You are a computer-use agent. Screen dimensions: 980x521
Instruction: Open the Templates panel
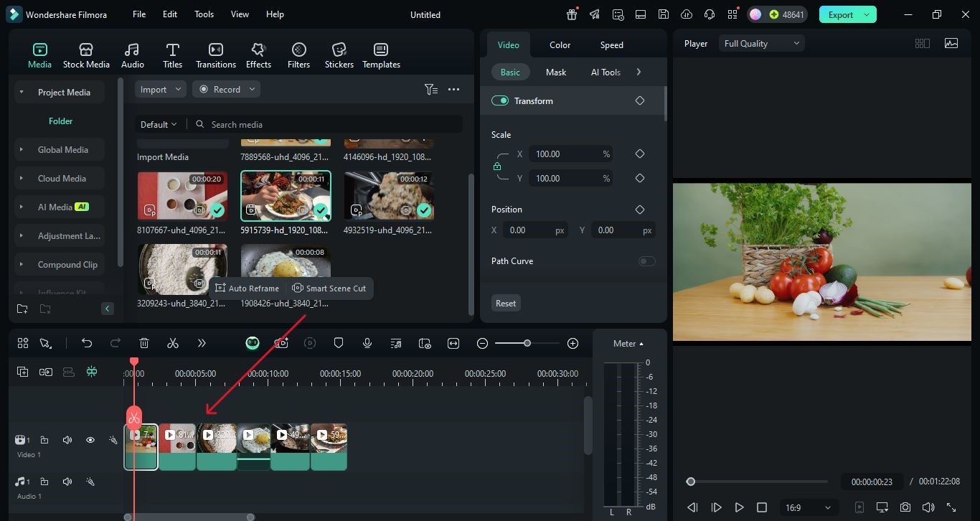tap(381, 55)
